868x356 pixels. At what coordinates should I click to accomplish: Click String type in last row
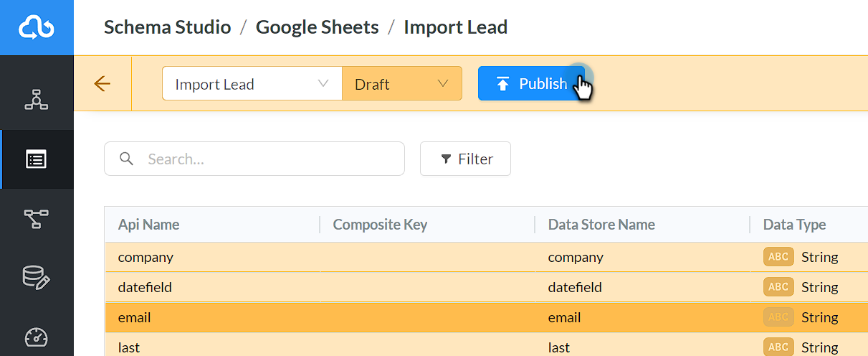pyautogui.click(x=820, y=347)
